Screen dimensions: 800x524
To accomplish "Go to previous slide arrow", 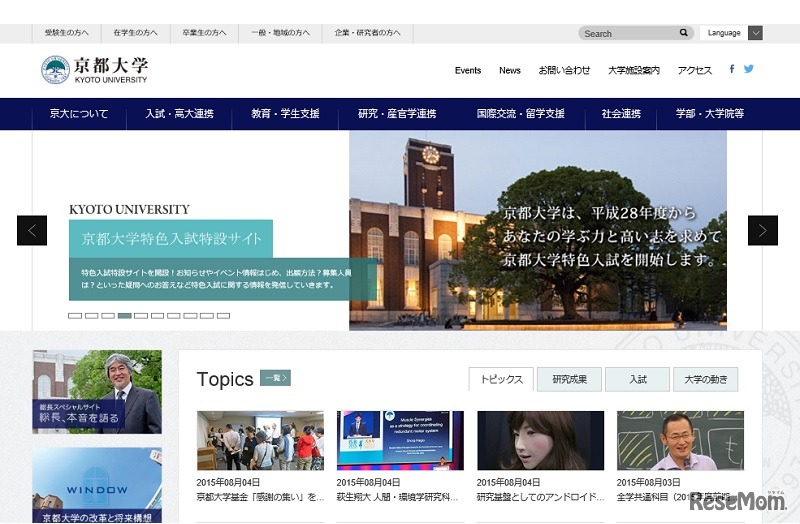I will pyautogui.click(x=32, y=231).
